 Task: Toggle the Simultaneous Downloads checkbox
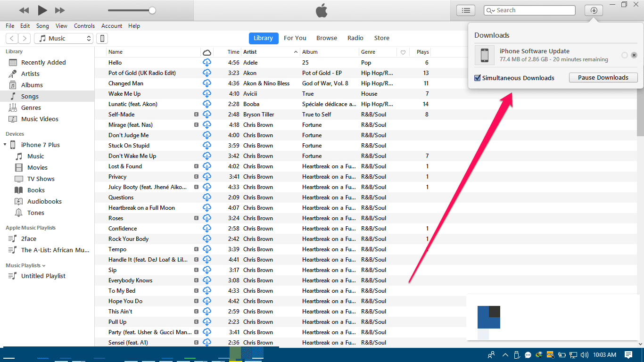[478, 78]
